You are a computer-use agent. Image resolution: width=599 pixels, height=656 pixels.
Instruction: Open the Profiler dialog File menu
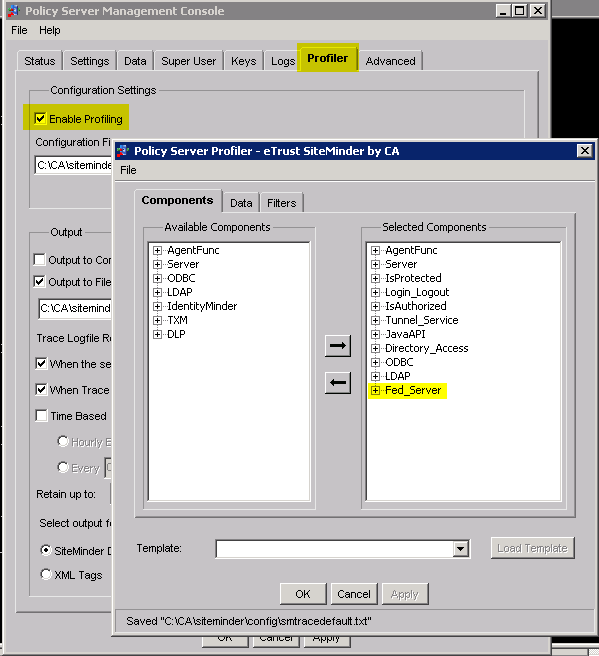[128, 170]
